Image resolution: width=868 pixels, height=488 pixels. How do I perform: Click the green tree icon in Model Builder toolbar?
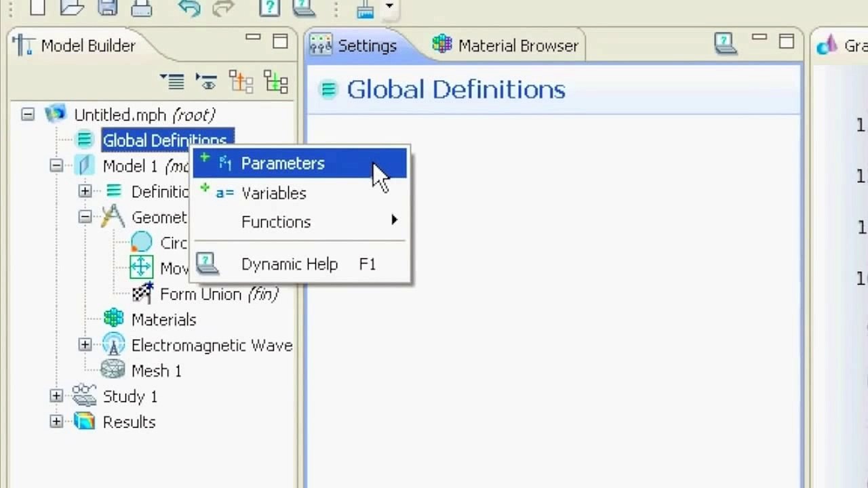click(275, 81)
